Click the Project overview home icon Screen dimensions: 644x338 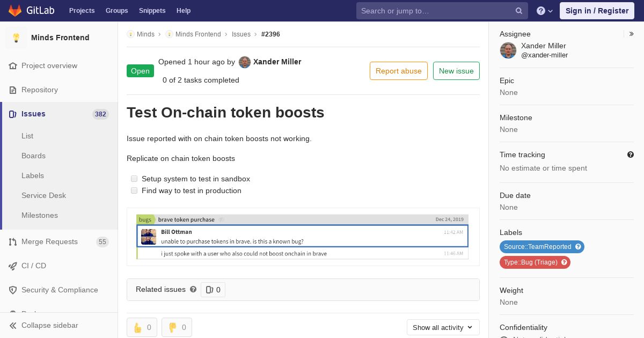coord(13,66)
